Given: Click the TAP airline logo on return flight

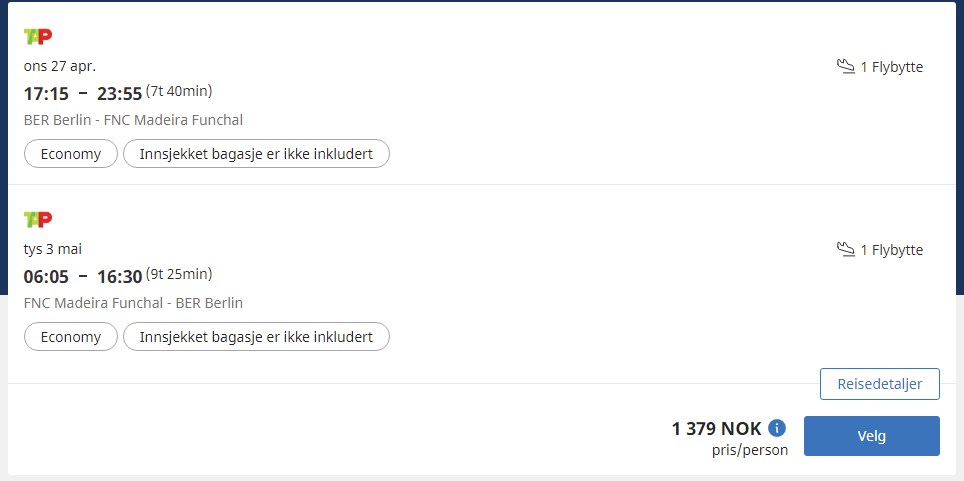Looking at the screenshot, I should click(38, 220).
